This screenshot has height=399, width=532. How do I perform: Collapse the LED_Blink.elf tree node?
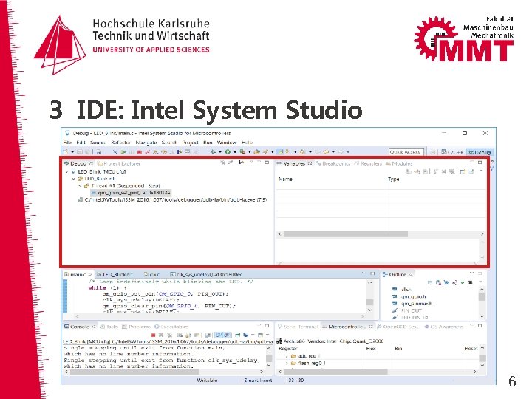point(73,179)
